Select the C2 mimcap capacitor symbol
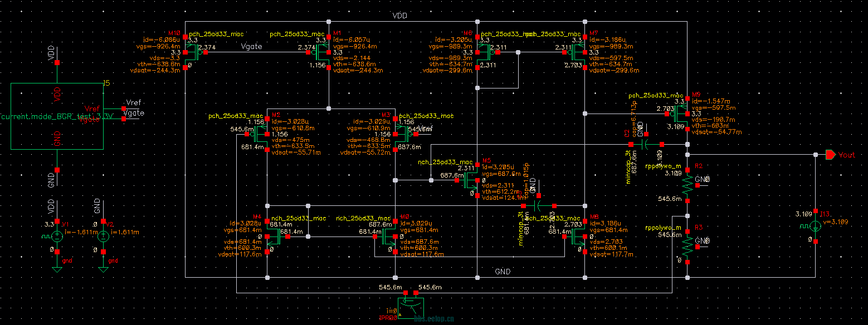This screenshot has height=325, width=868. (645, 144)
